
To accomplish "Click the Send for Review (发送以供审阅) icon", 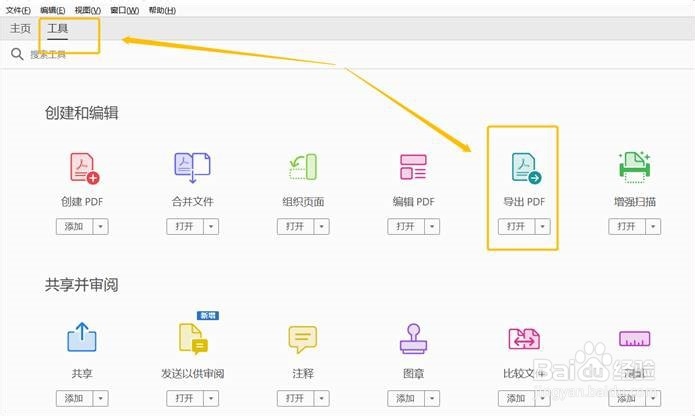I will point(193,339).
